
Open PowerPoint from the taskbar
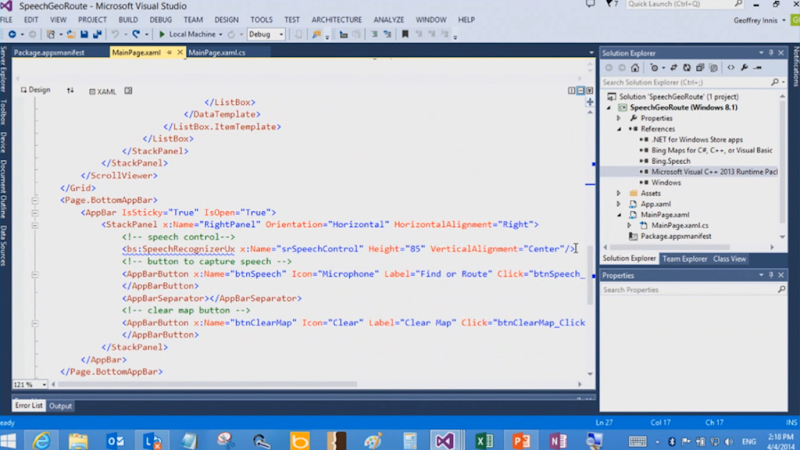[521, 440]
